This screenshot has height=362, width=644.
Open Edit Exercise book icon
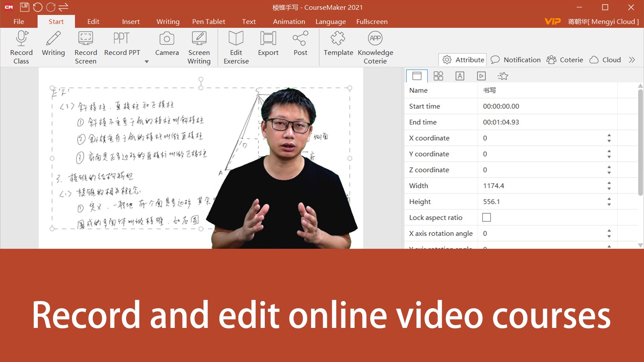[x=236, y=38]
